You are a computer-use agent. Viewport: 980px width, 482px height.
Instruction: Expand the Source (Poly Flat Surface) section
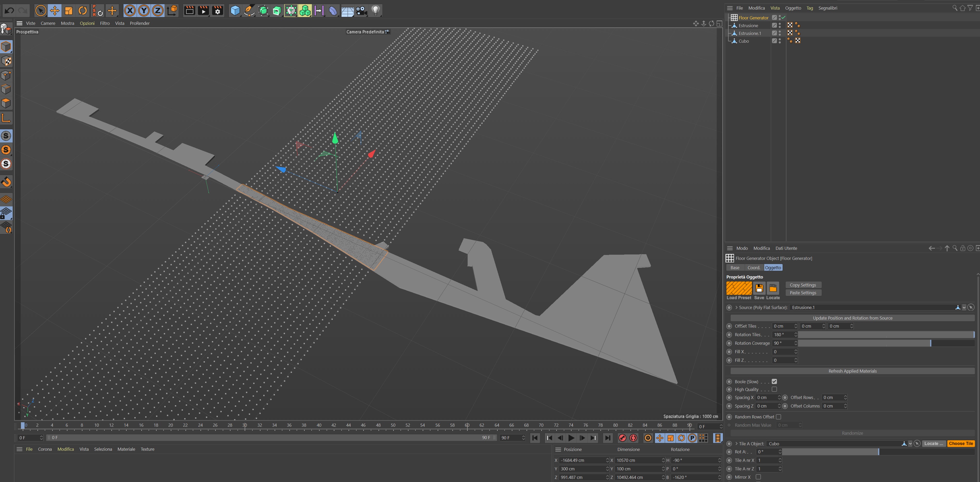pyautogui.click(x=737, y=308)
